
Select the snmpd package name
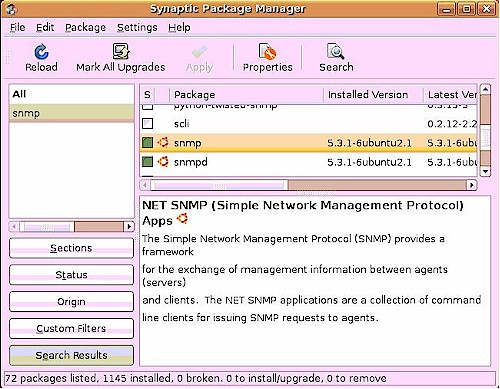[x=190, y=162]
